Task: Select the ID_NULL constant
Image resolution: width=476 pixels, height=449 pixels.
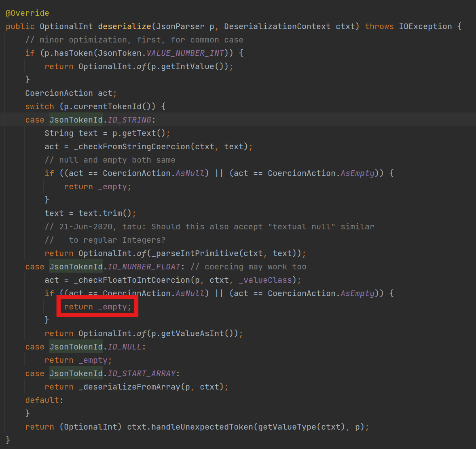Action: point(125,347)
